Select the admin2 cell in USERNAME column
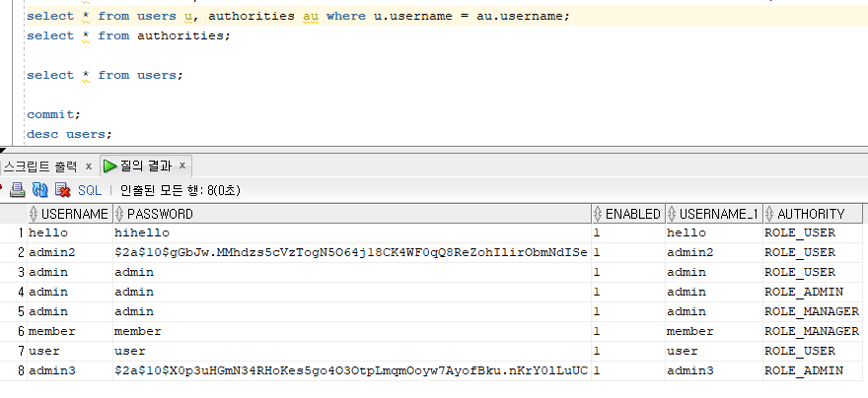The width and height of the screenshot is (868, 398). pos(70,252)
